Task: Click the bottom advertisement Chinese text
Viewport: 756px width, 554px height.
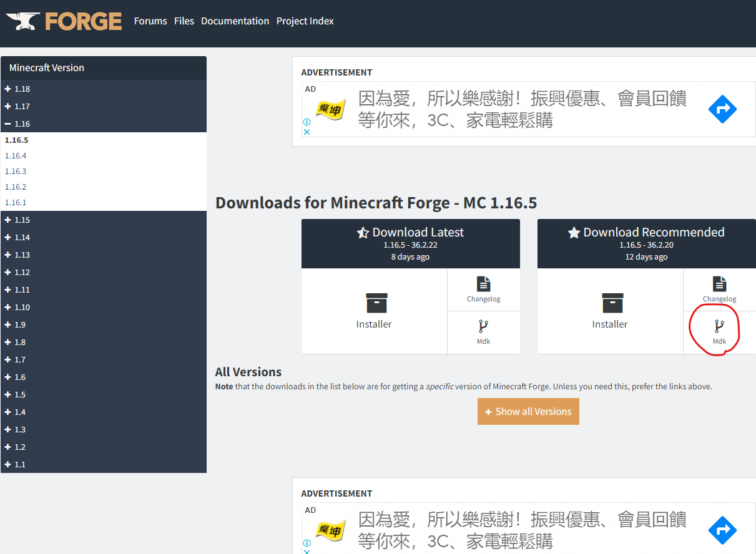Action: [x=522, y=530]
